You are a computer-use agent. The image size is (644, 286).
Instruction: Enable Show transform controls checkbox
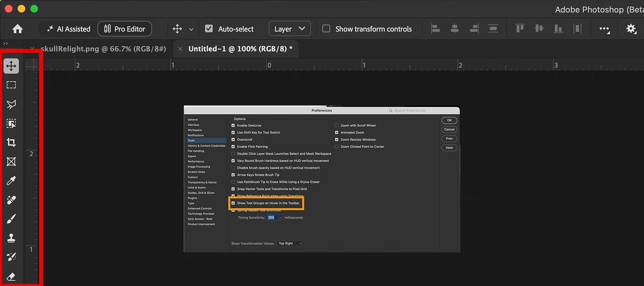[x=326, y=29]
